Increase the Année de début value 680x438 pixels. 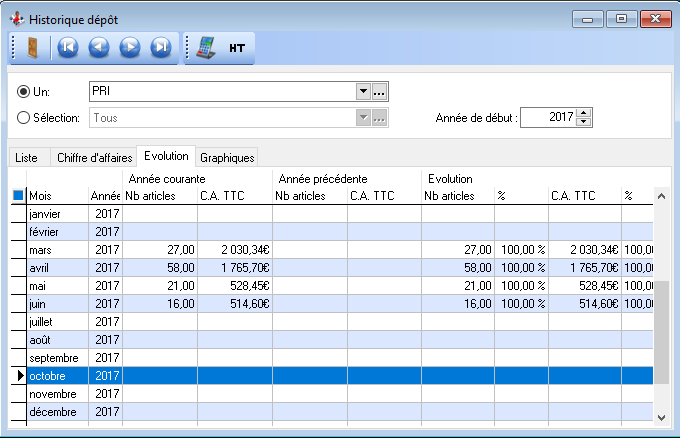tap(585, 112)
